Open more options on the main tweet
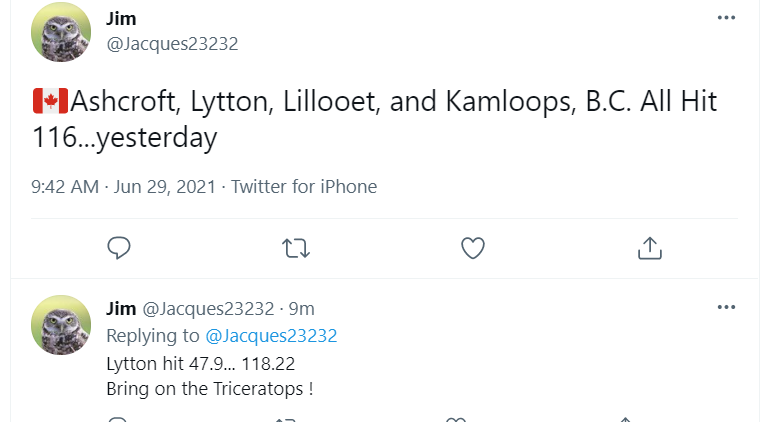772x422 pixels. pyautogui.click(x=726, y=19)
